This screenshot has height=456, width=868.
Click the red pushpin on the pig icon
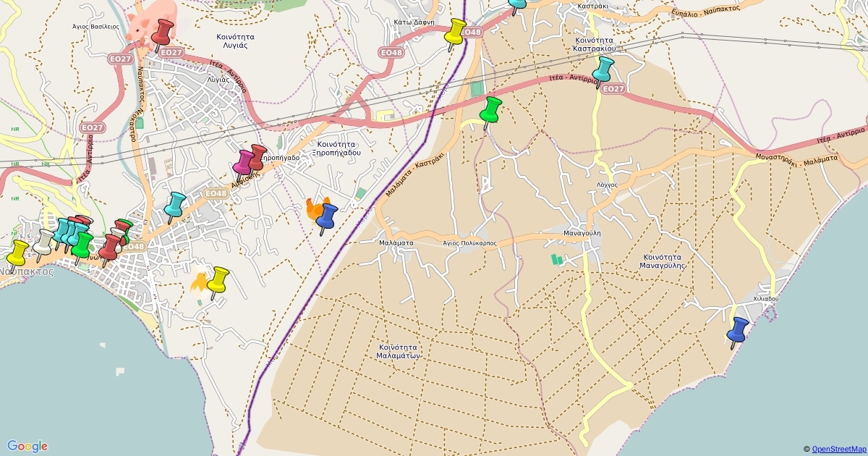click(163, 33)
